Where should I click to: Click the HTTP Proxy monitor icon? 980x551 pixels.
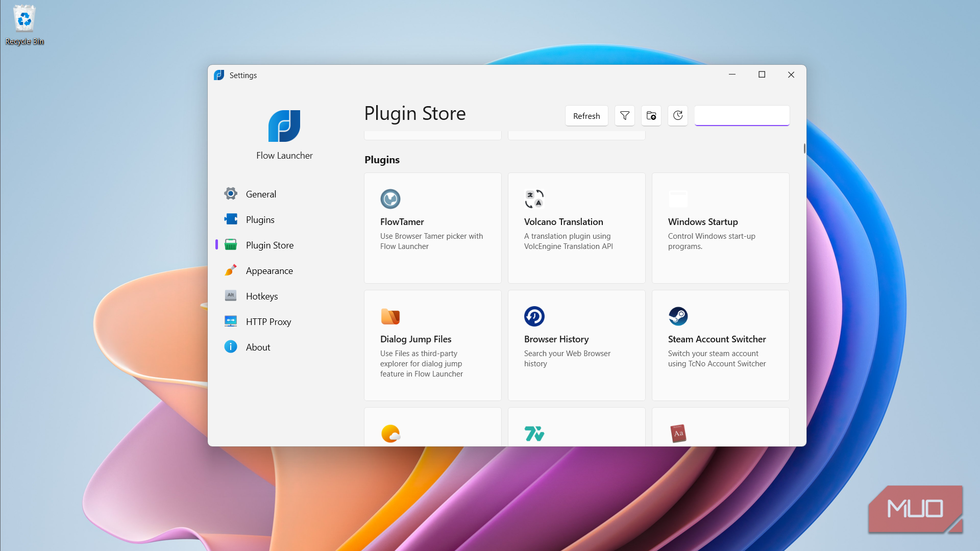click(231, 321)
